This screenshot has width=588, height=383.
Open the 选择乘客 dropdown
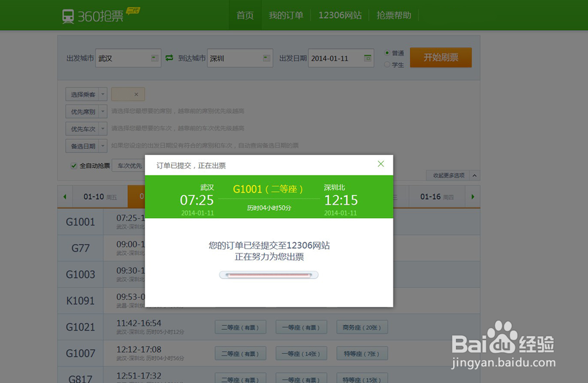point(86,95)
